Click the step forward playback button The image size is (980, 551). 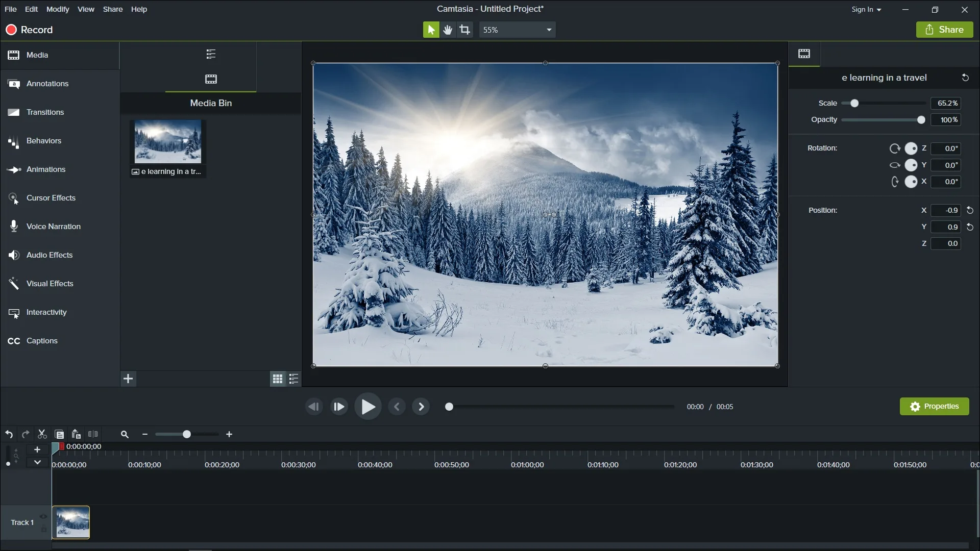click(x=339, y=407)
